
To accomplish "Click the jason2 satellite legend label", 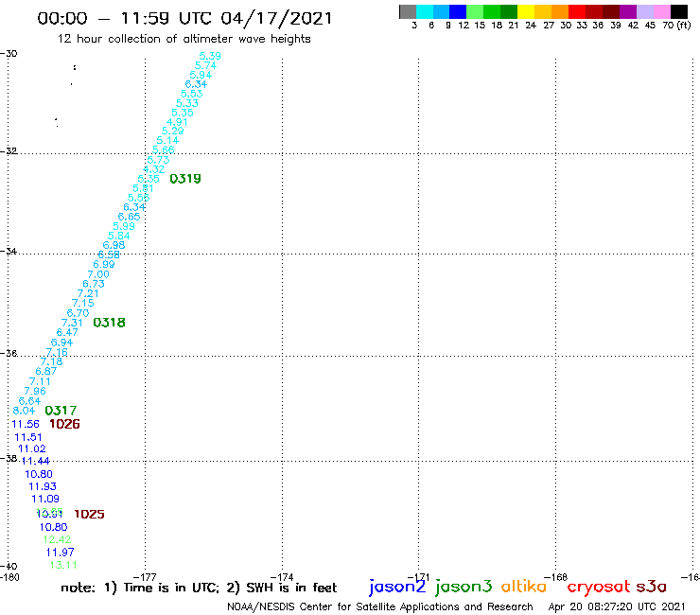I will click(x=397, y=587).
